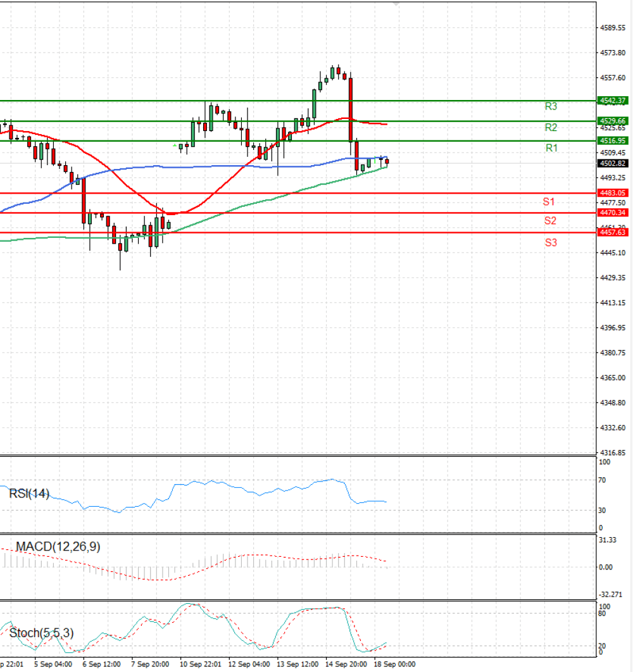Click the MACD(12,26,9) indicator label
The width and height of the screenshot is (633, 672).
click(58, 547)
